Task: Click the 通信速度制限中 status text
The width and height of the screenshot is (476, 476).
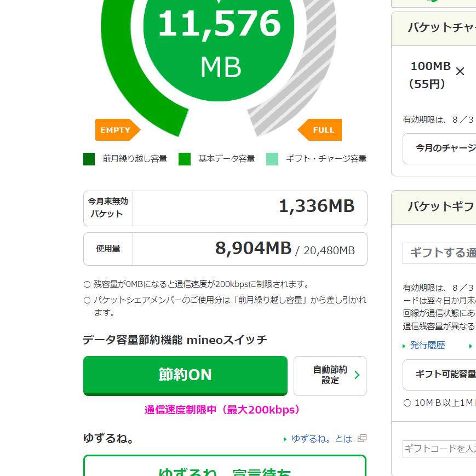Action: point(222,410)
